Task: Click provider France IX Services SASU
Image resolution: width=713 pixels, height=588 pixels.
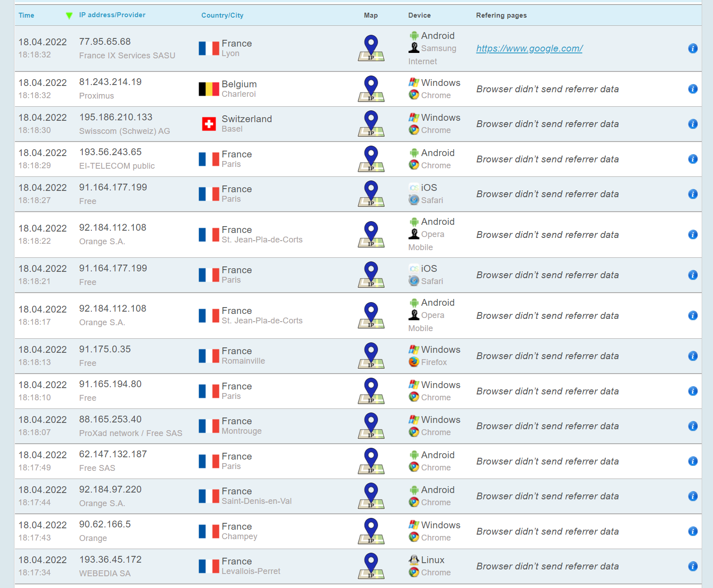Action: point(127,56)
